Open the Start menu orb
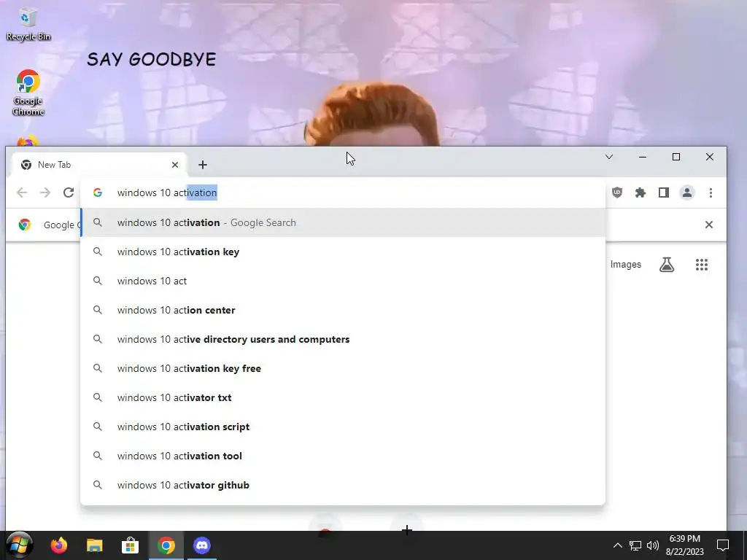The height and width of the screenshot is (560, 747). point(19,545)
